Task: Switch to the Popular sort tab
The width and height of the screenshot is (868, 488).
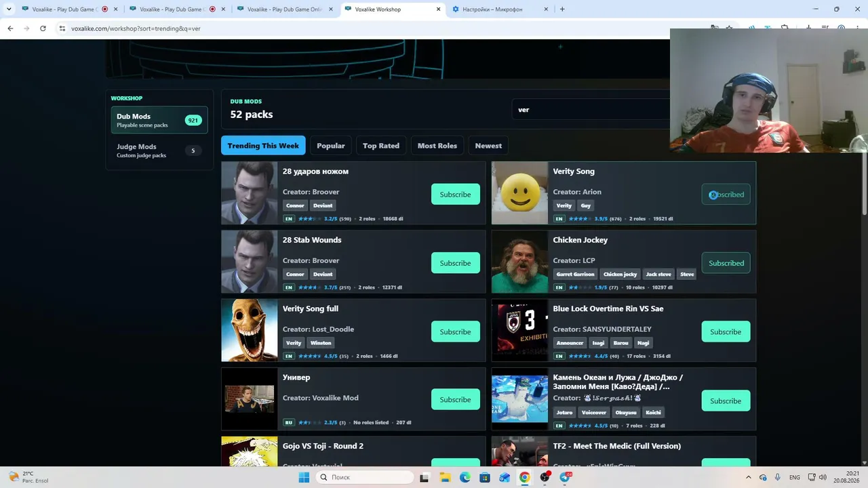Action: point(331,146)
